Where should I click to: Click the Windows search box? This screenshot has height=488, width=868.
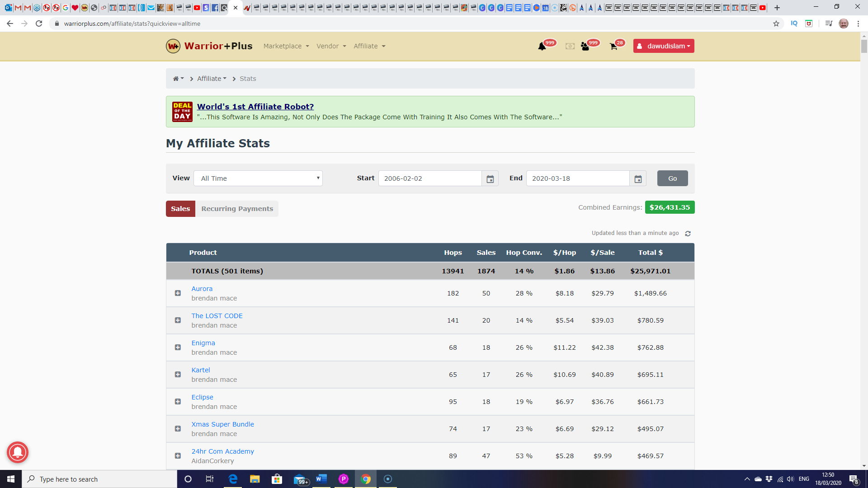coord(99,479)
